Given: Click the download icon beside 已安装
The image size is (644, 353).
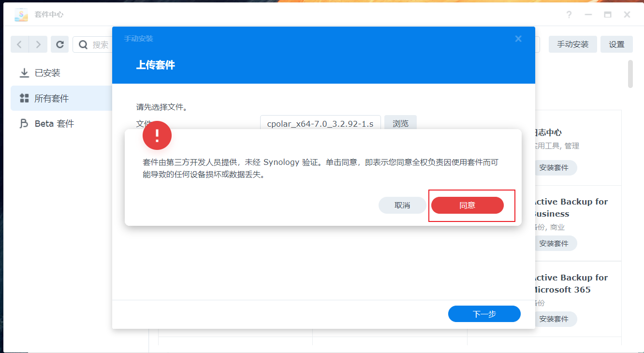Looking at the screenshot, I should coord(24,73).
